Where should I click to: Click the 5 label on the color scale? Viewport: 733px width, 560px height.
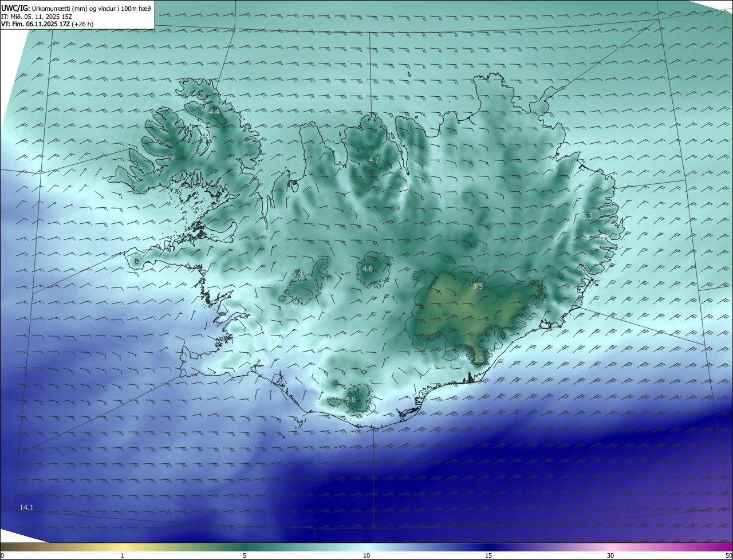tap(245, 555)
